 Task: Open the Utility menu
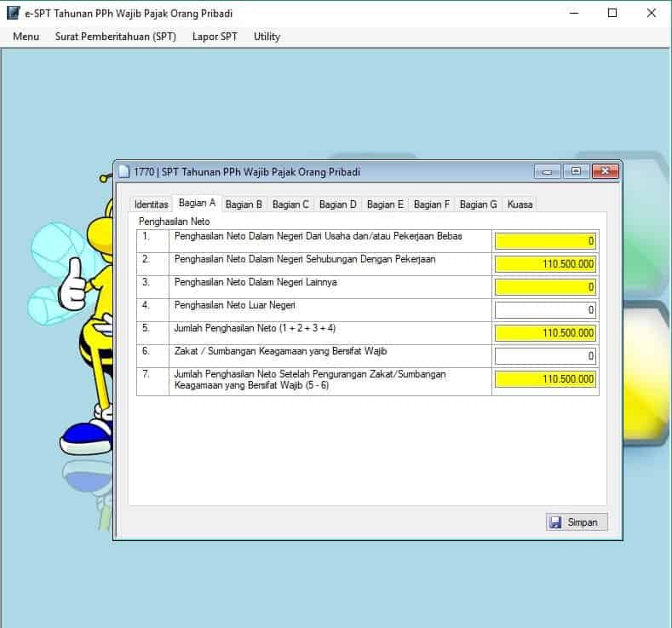pos(267,37)
